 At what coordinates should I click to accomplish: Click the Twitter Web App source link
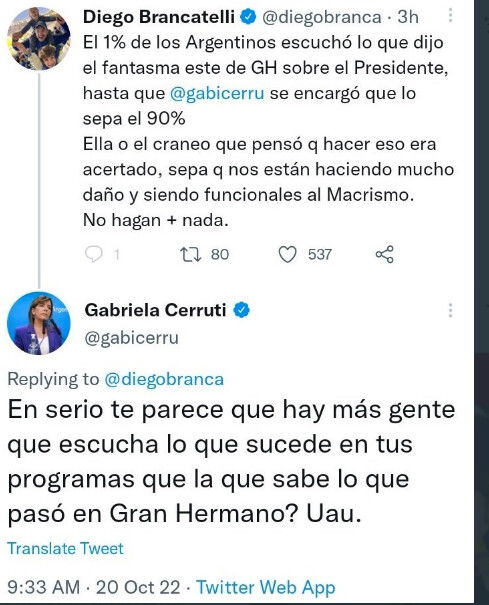pyautogui.click(x=266, y=588)
